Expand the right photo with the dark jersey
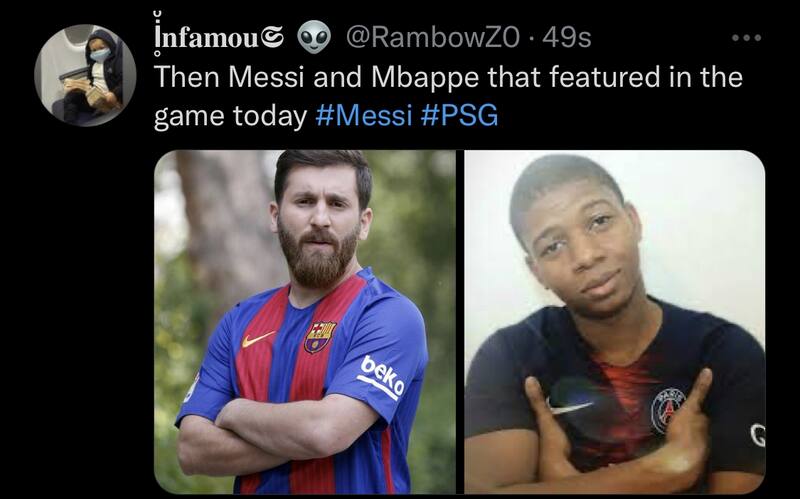Screen dimensions: 800x499 (x=615, y=321)
